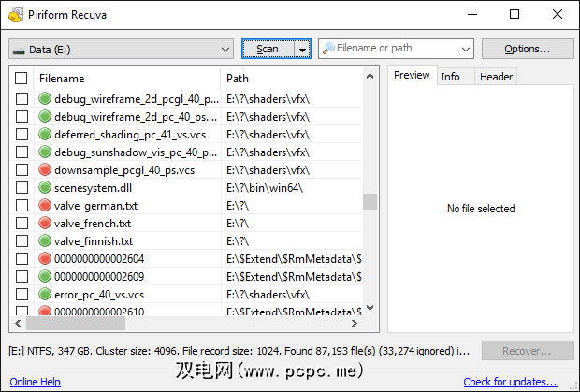Check the box for debug_wireframe_2d_pcgl_40_p...
This screenshot has width=580, height=392.
pyautogui.click(x=22, y=99)
